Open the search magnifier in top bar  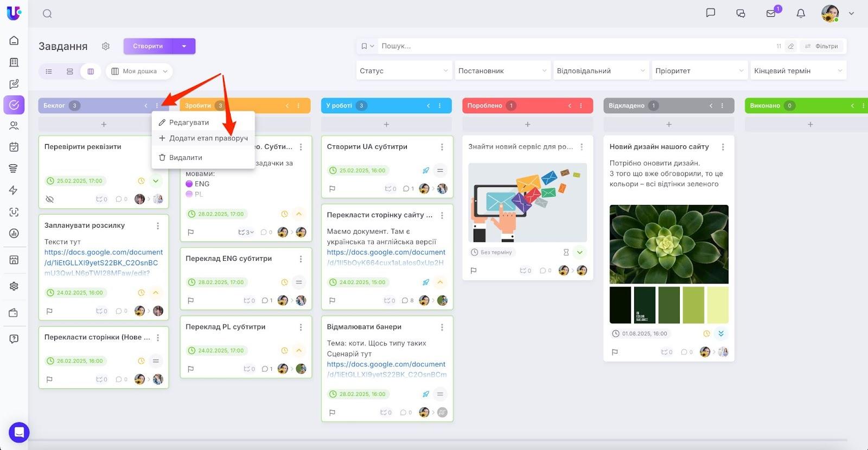[x=47, y=14]
